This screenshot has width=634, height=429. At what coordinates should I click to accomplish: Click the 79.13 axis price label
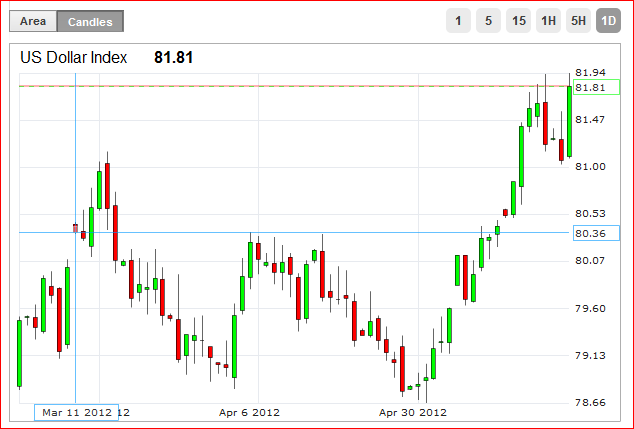591,355
